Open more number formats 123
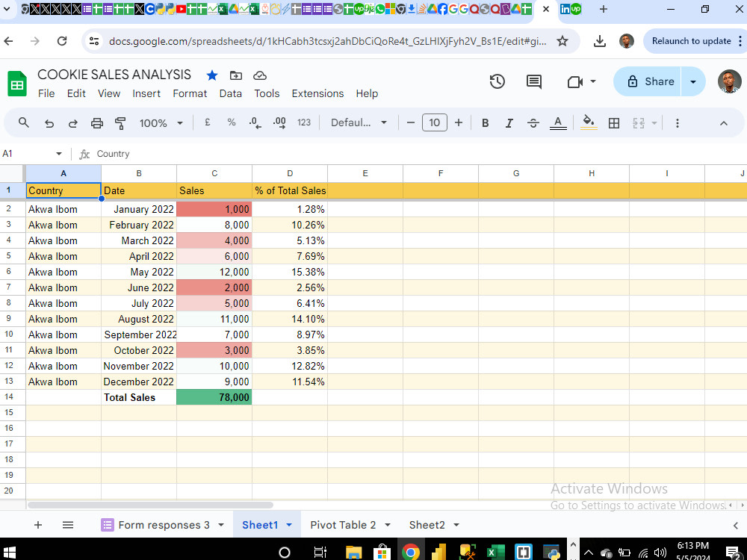 [x=304, y=122]
